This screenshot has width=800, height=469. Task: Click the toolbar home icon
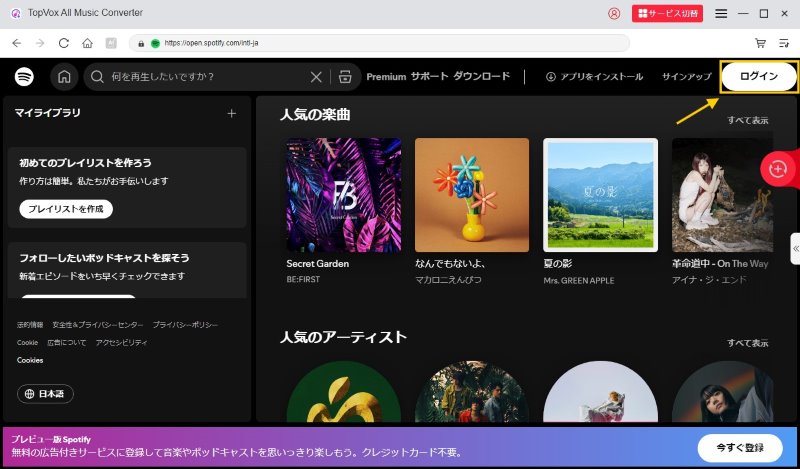[87, 43]
